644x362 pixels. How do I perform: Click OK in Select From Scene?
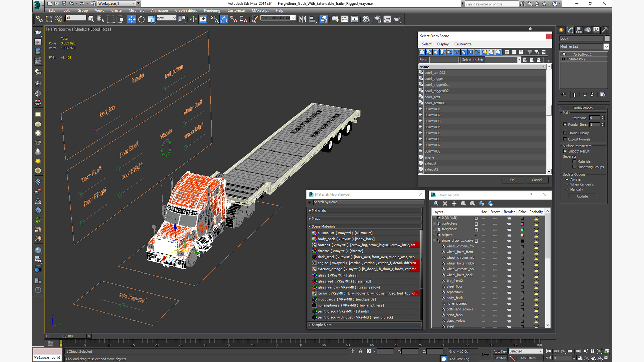(512, 180)
